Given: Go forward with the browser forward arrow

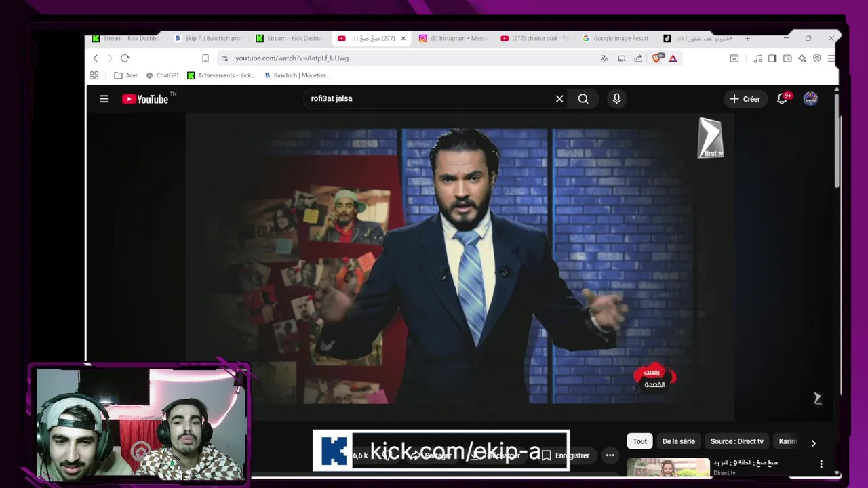Looking at the screenshot, I should click(110, 58).
